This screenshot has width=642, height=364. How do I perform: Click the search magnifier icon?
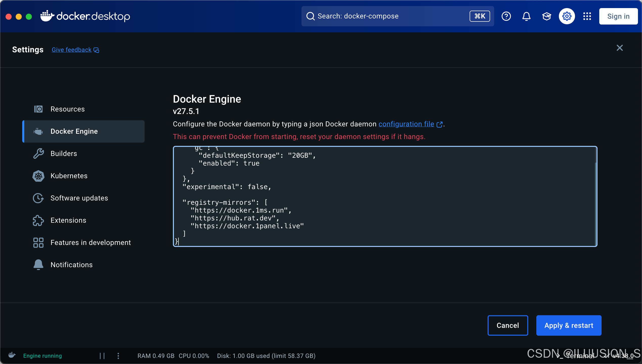pos(310,16)
